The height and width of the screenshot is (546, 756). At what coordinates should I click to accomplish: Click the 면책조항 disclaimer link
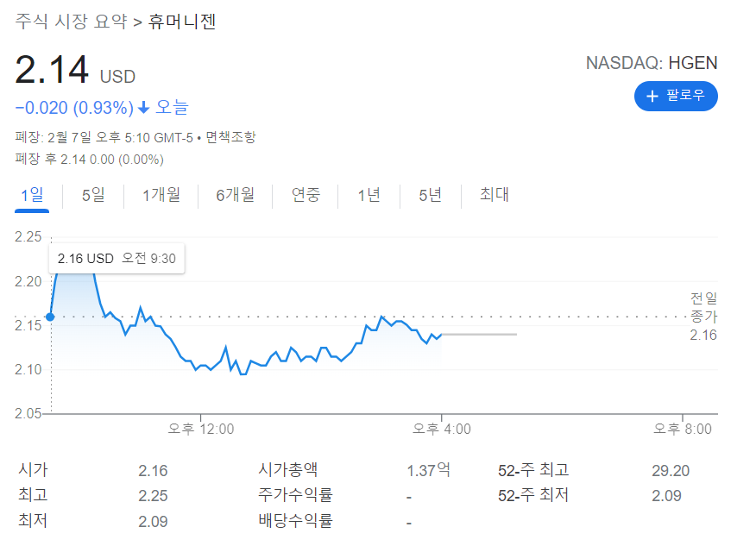click(231, 137)
